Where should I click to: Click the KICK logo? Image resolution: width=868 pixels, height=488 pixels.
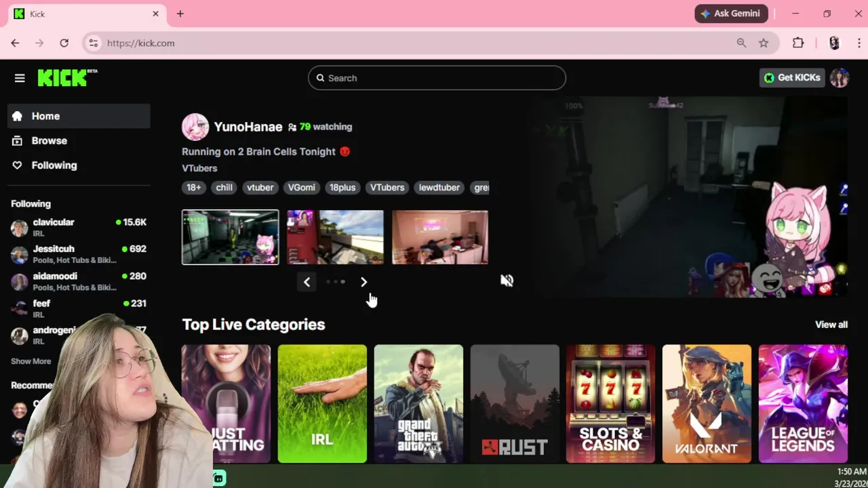[x=67, y=77]
